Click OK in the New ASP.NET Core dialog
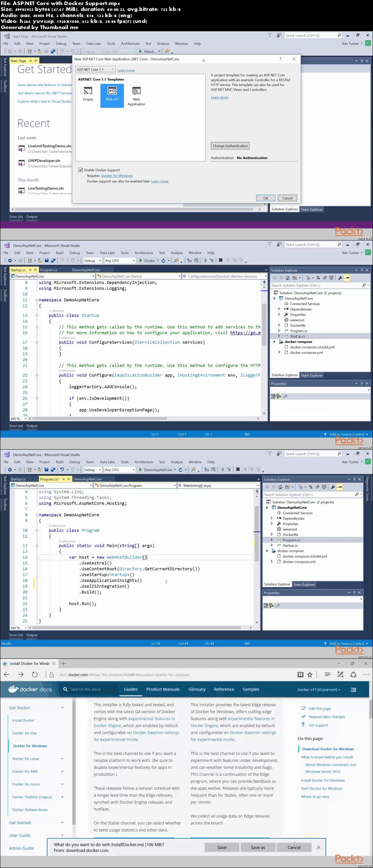This screenshot has height=868, width=373. pos(266,198)
